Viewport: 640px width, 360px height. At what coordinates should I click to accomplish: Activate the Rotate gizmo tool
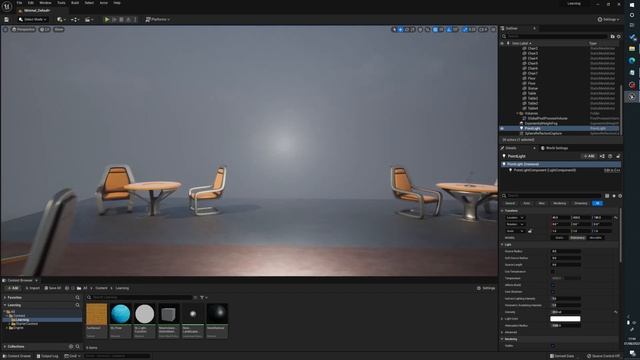tap(407, 29)
